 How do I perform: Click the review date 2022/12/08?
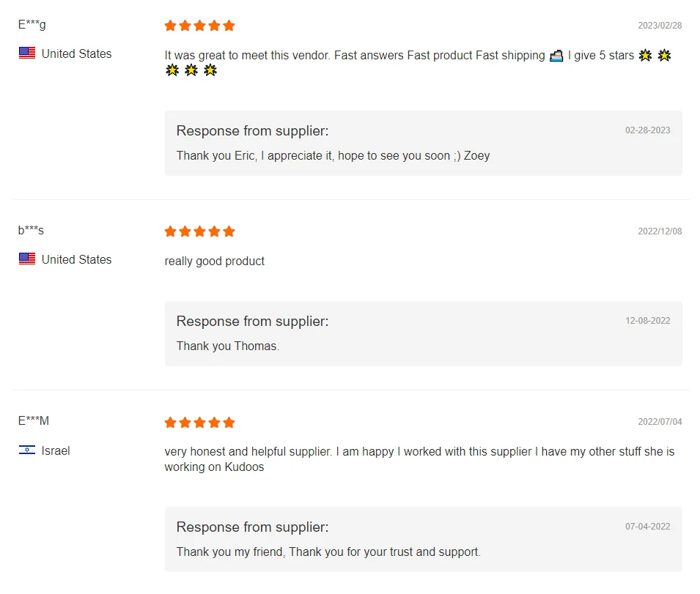660,231
